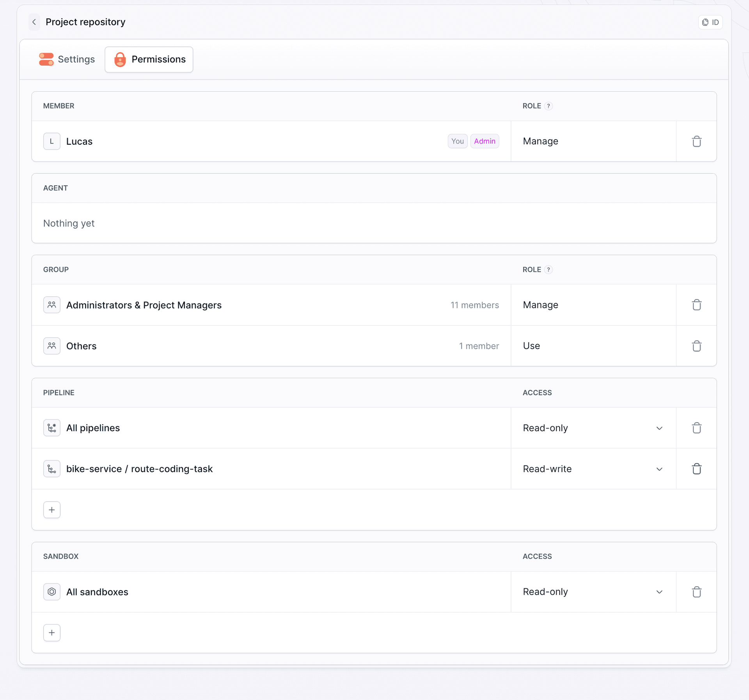The image size is (749, 700).
Task: Click the Project repository title
Action: point(85,22)
